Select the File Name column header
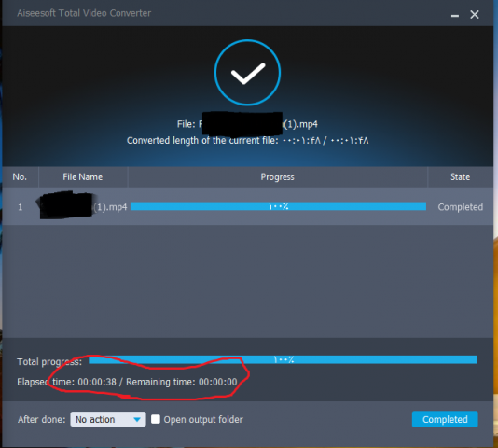 [x=83, y=176]
